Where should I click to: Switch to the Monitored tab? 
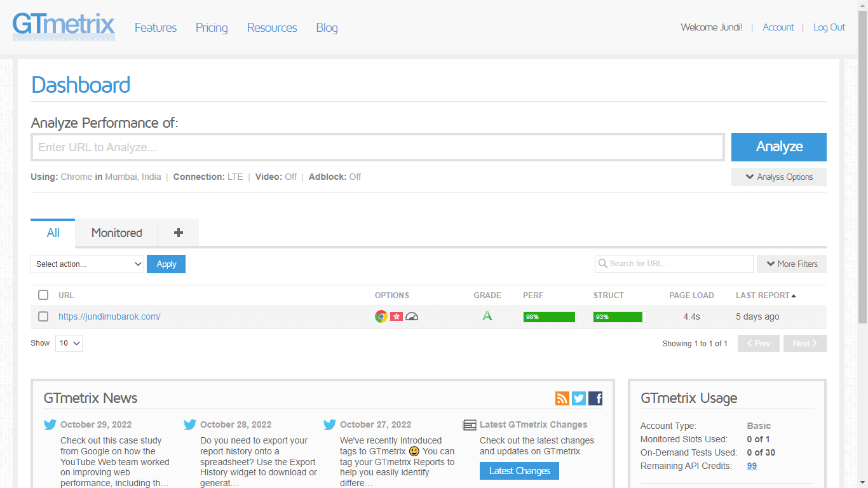click(116, 233)
